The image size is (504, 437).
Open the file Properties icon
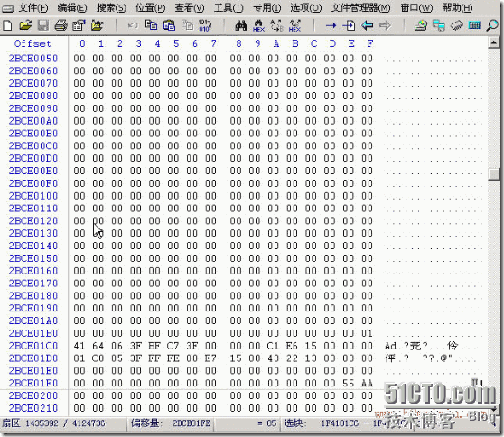coord(79,25)
